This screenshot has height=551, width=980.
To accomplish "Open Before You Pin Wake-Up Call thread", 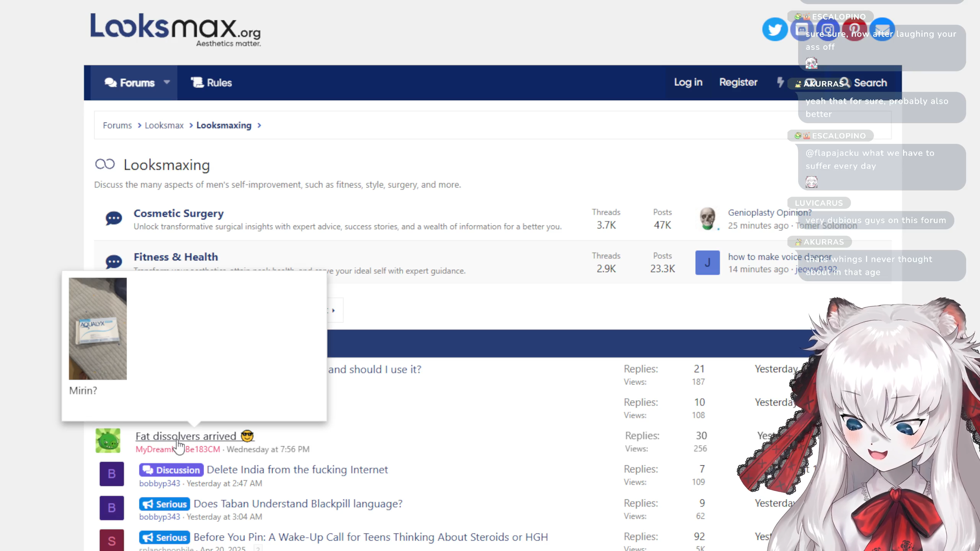I will (371, 537).
